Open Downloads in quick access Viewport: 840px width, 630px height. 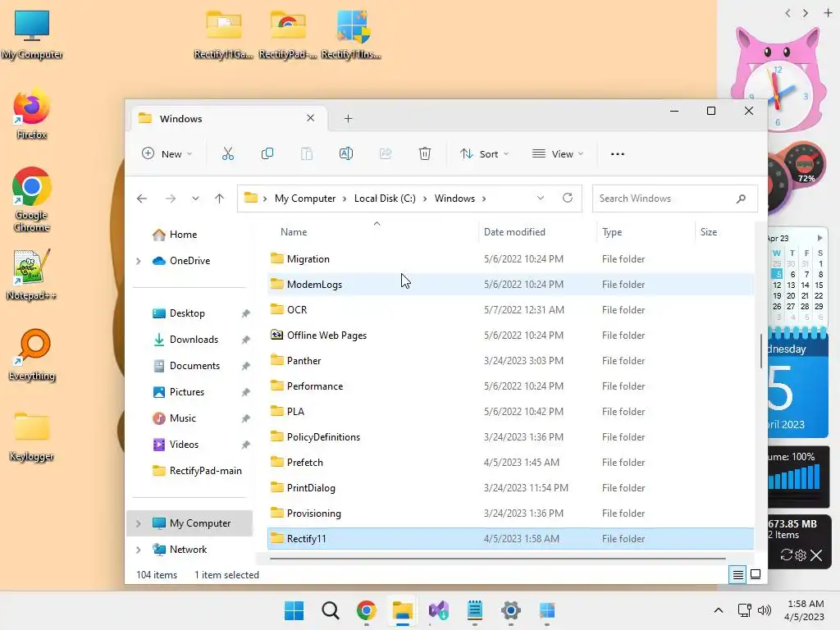194,340
